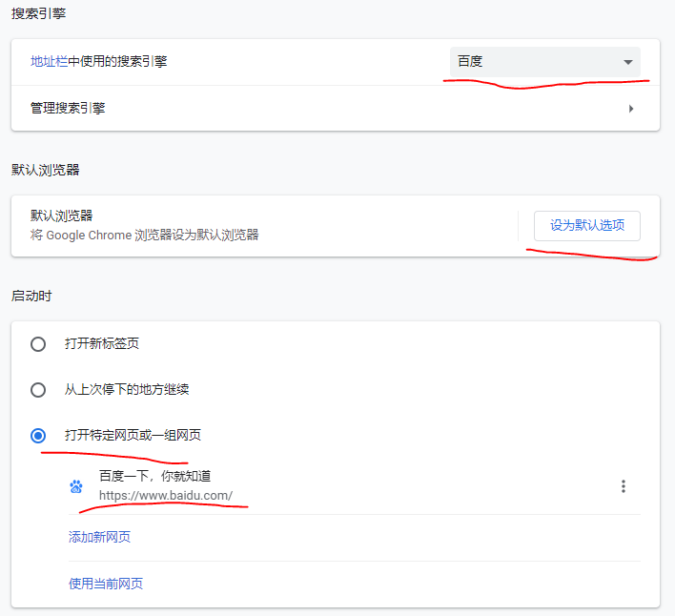Select the 从上次停下的地方继续 radio button
The width and height of the screenshot is (675, 616).
(x=38, y=390)
